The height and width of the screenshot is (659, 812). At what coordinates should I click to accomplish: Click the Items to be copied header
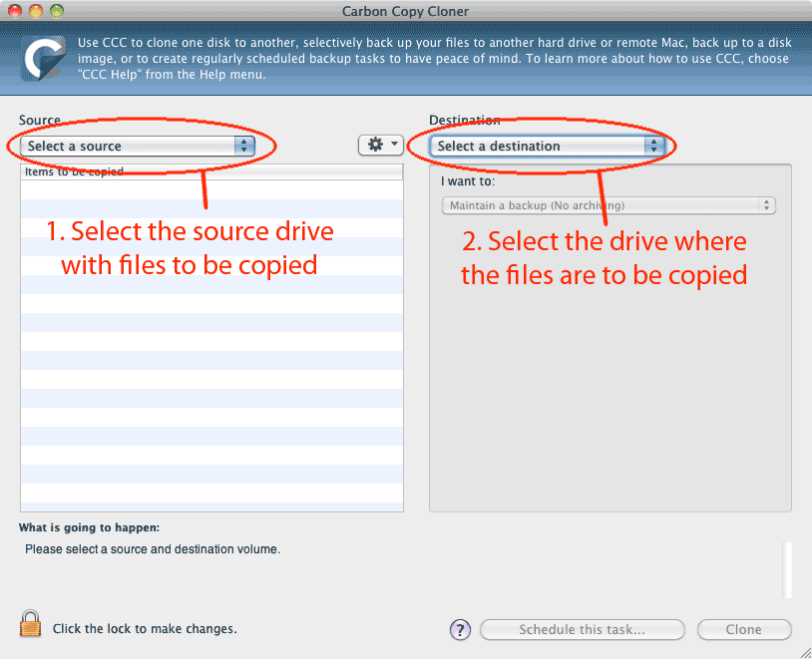[211, 171]
